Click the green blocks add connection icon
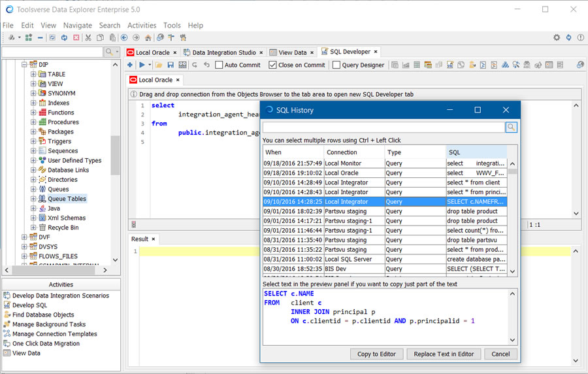Image resolution: width=588 pixels, height=374 pixels. 29,37
